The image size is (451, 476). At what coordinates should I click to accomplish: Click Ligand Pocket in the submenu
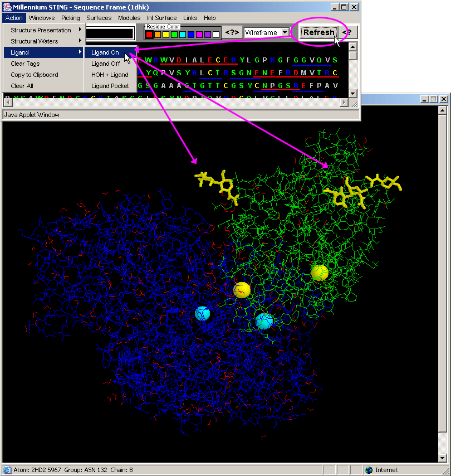[110, 86]
